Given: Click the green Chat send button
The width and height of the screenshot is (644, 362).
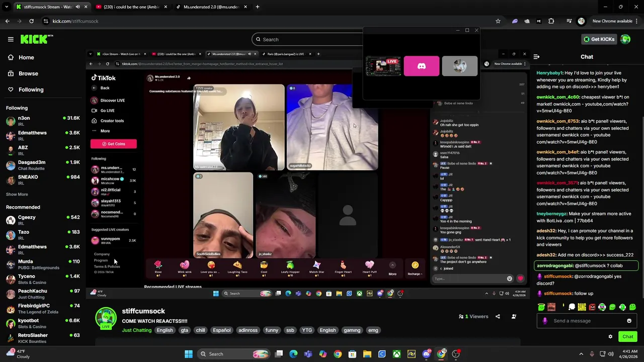Looking at the screenshot, I should click(627, 337).
